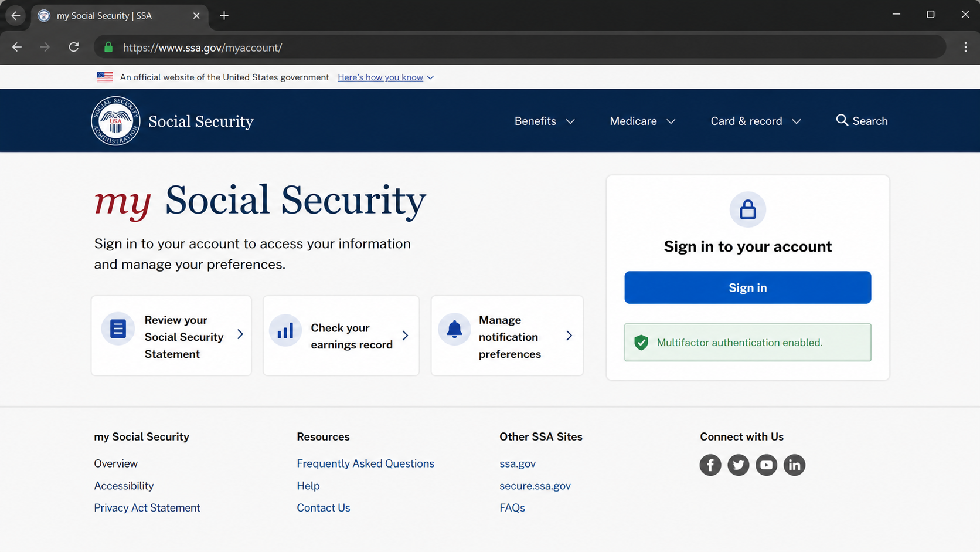980x552 pixels.
Task: Open SSA Facebook page icon
Action: (x=710, y=465)
